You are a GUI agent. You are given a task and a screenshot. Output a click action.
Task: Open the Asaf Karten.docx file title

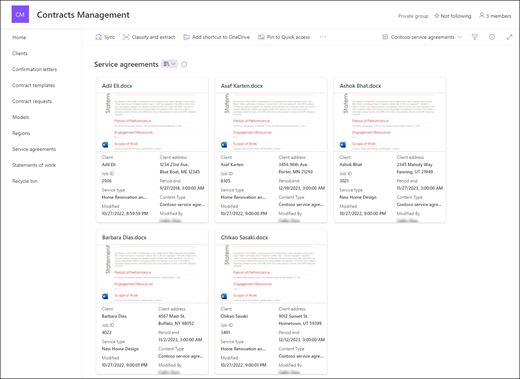point(242,86)
